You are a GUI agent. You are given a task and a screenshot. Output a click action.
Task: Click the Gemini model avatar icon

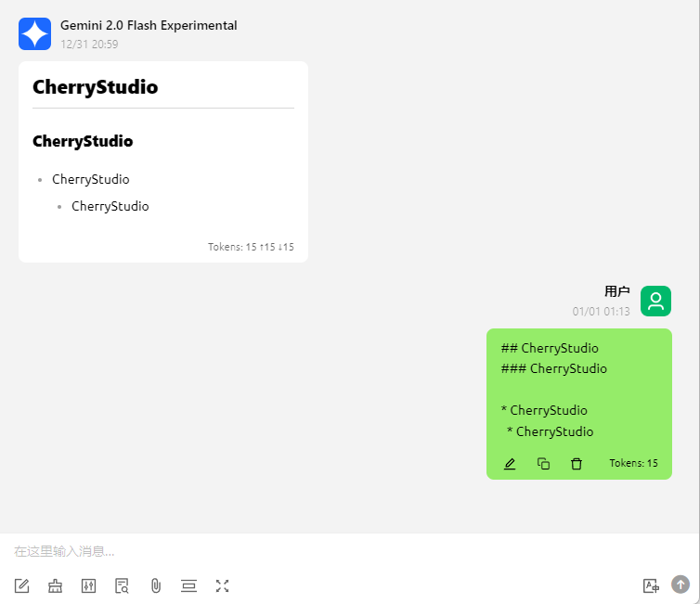[x=34, y=34]
